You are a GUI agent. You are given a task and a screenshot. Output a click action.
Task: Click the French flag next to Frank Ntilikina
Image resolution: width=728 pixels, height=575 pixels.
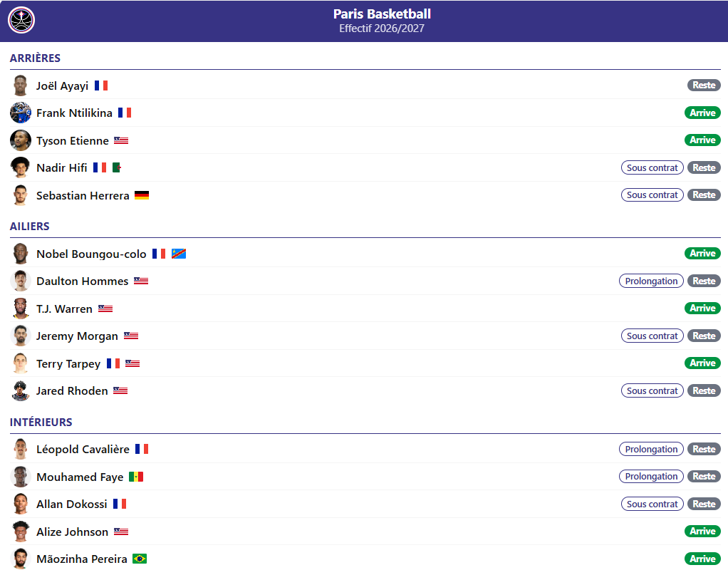(125, 113)
